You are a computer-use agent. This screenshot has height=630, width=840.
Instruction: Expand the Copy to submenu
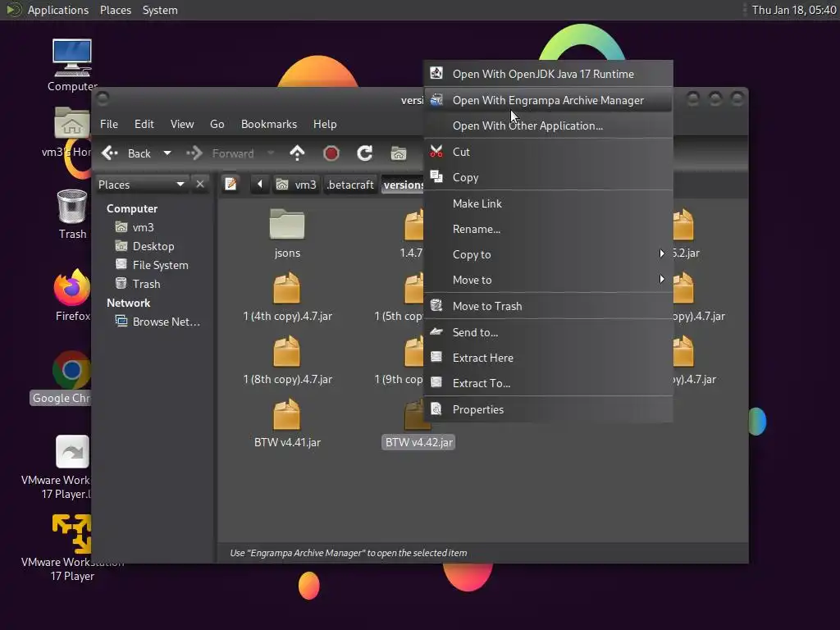(548, 254)
